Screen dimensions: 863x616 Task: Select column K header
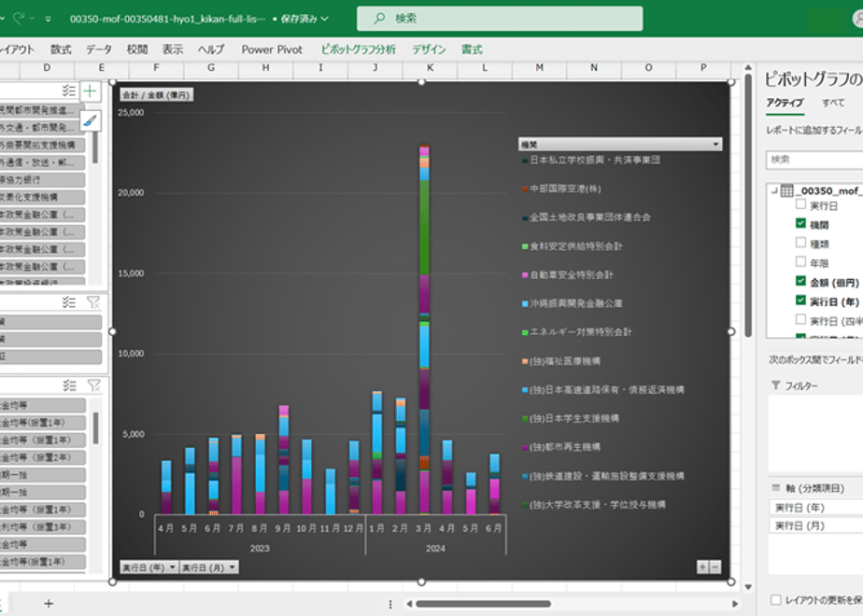pos(430,67)
